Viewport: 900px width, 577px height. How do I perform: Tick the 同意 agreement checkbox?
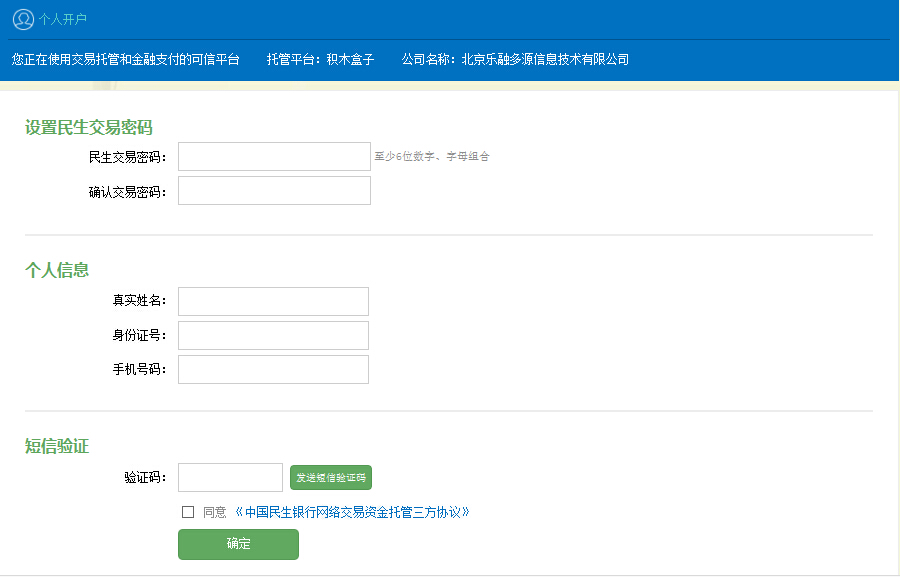click(188, 512)
